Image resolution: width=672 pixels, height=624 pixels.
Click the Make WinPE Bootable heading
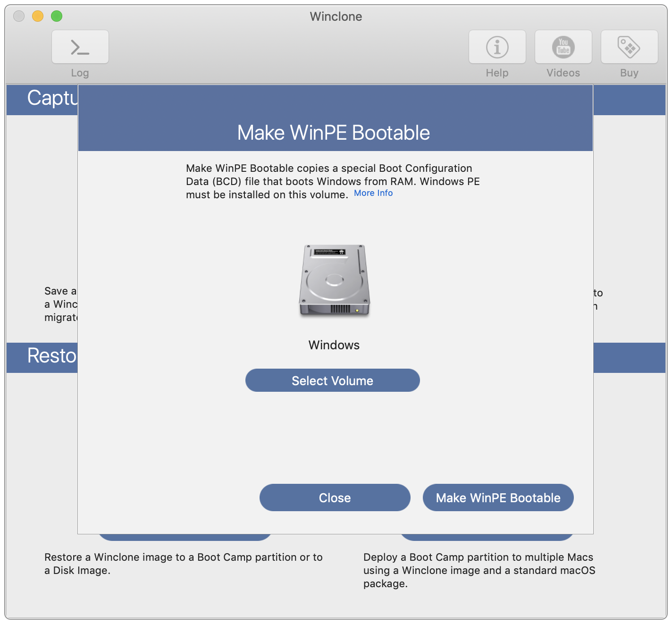[x=334, y=133]
